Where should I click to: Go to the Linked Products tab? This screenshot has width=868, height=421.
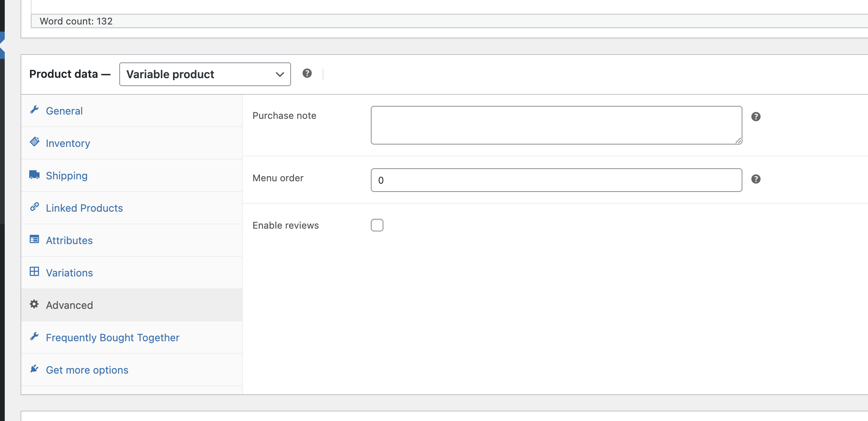85,208
